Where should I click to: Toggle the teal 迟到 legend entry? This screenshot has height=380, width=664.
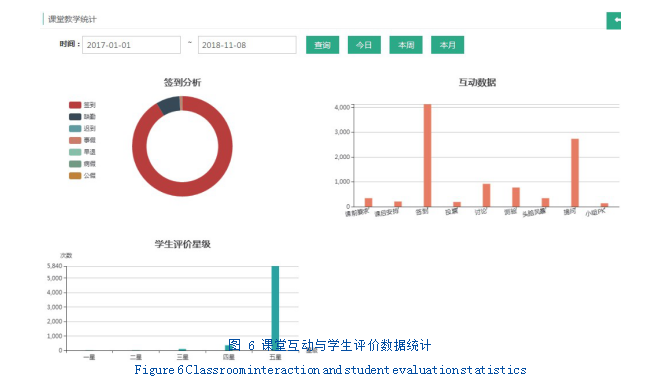pos(82,128)
